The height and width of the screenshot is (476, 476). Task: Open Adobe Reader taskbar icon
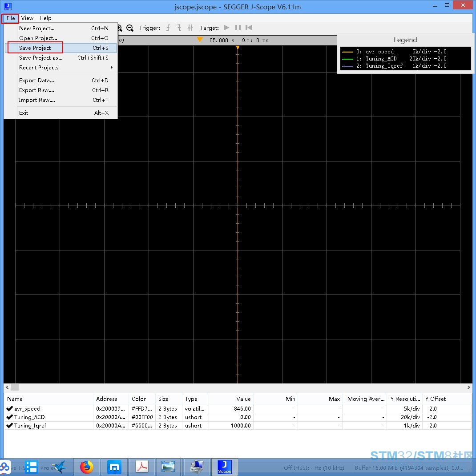tap(142, 467)
